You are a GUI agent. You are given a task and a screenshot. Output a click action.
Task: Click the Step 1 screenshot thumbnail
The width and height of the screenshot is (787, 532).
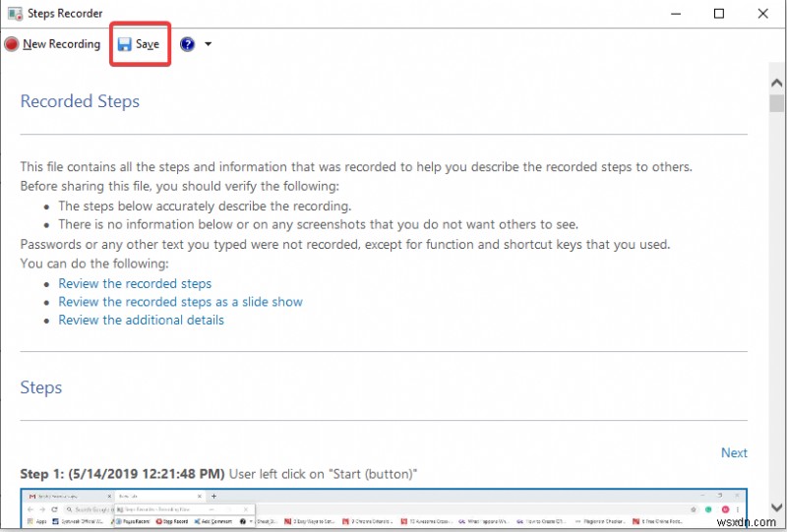click(x=384, y=507)
